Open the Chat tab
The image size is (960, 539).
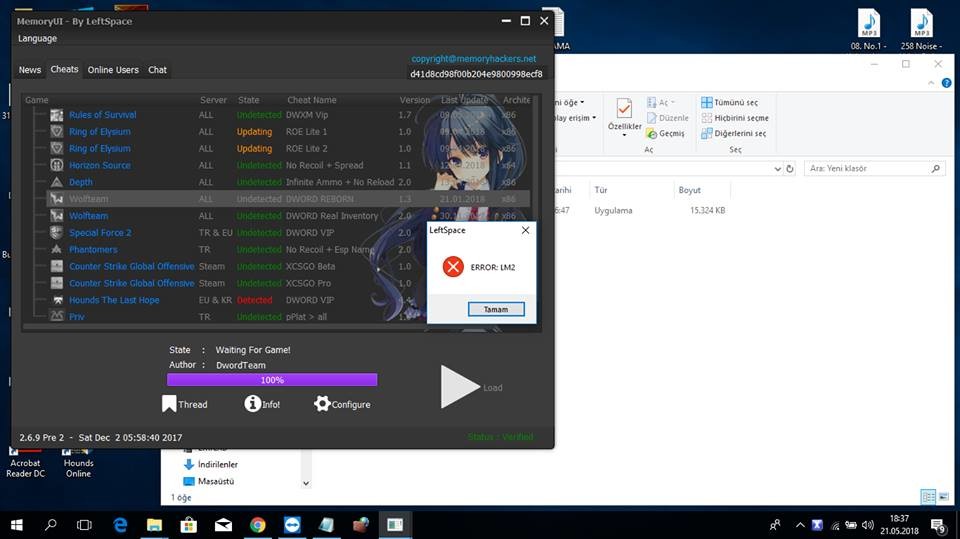click(x=157, y=70)
